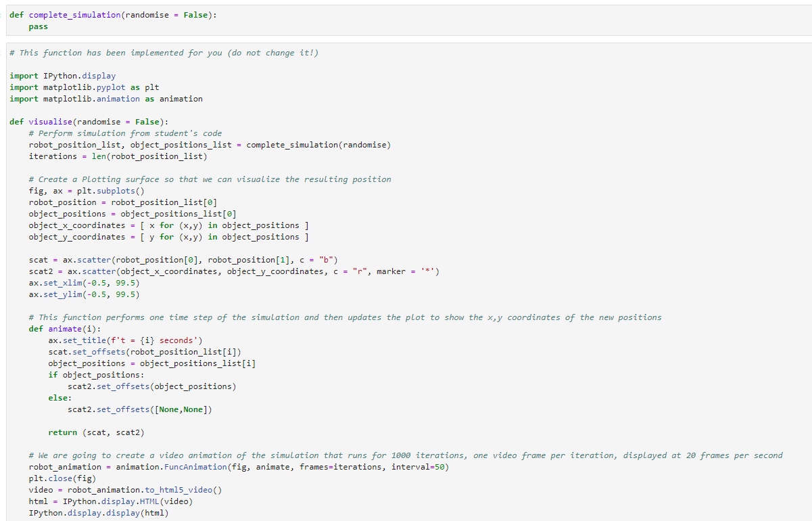Click the 'return (scat, scat2)' line
This screenshot has height=521, width=812.
tap(97, 432)
